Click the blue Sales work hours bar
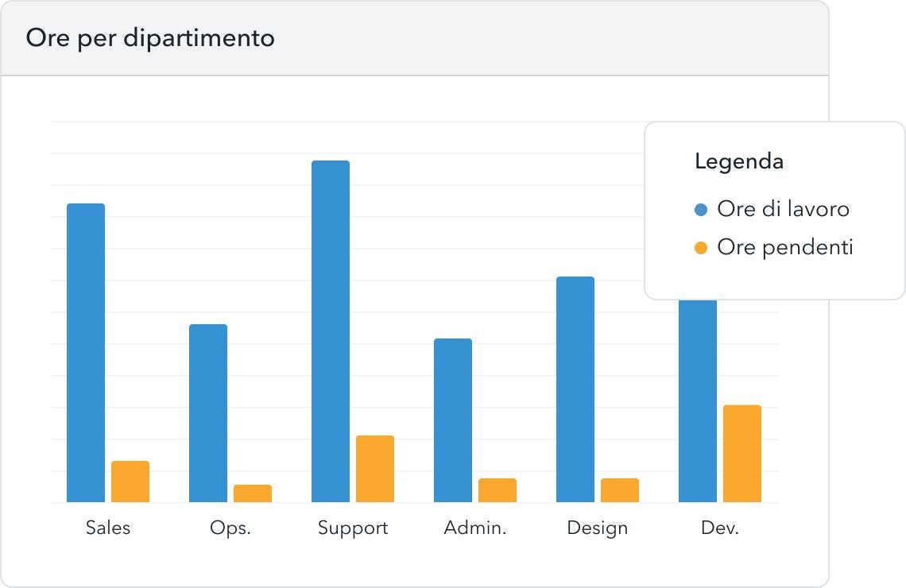Screen dimensions: 906x588 (x=86, y=353)
